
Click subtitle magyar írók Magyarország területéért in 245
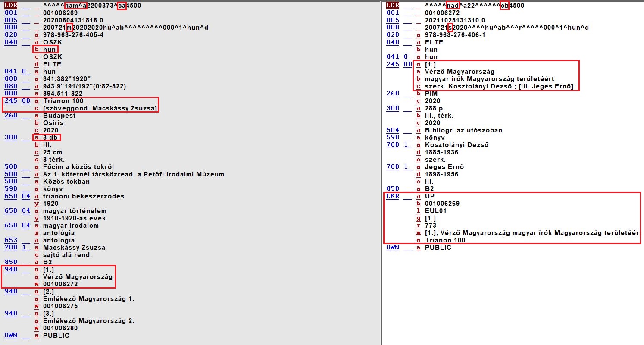(489, 79)
